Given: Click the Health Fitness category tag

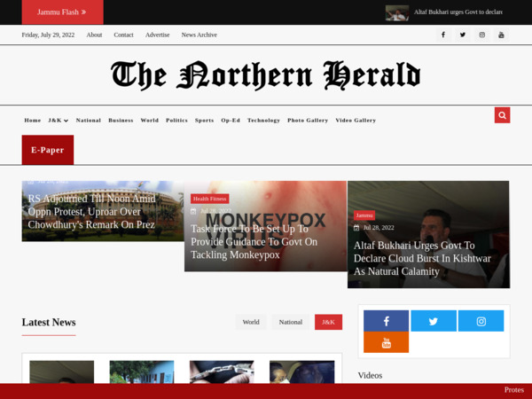Looking at the screenshot, I should click(209, 199).
